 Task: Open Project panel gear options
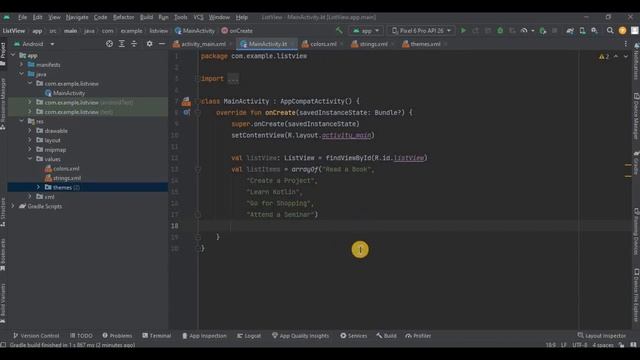pyautogui.click(x=149, y=44)
